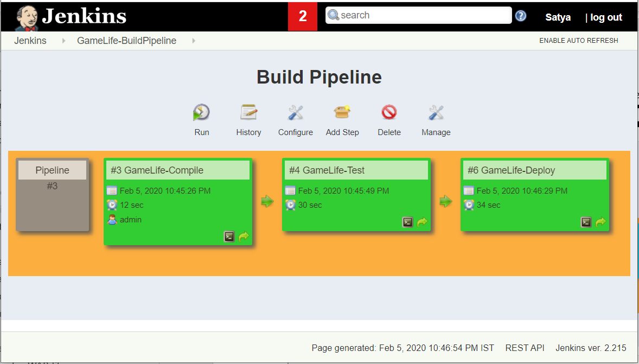639x364 pixels.
Task: Click the Delete pipeline icon
Action: point(389,113)
